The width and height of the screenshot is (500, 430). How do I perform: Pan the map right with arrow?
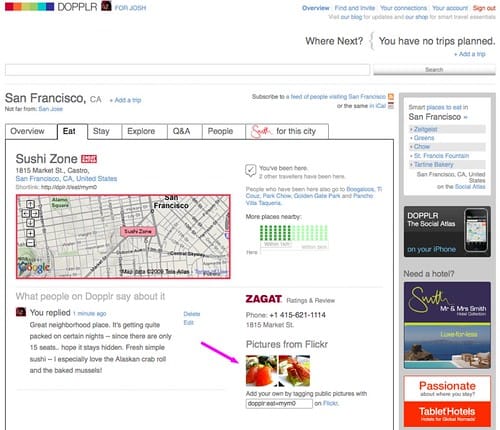(x=35, y=213)
